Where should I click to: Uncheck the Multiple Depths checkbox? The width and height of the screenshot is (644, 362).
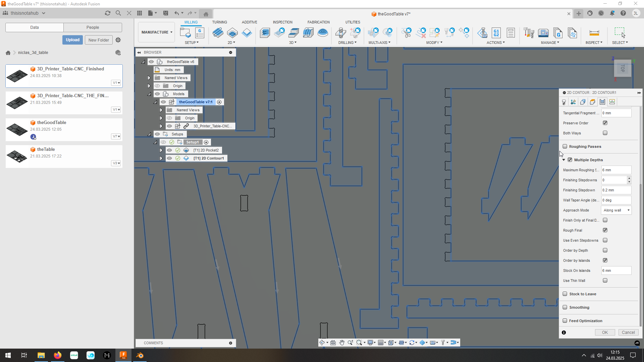570,160
